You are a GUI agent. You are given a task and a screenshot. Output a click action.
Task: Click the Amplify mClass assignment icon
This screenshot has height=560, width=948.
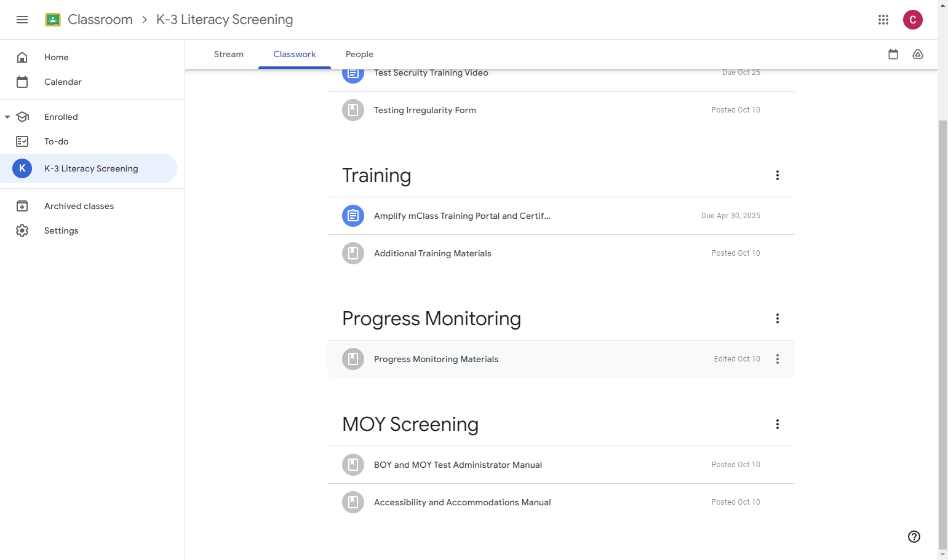pos(353,216)
